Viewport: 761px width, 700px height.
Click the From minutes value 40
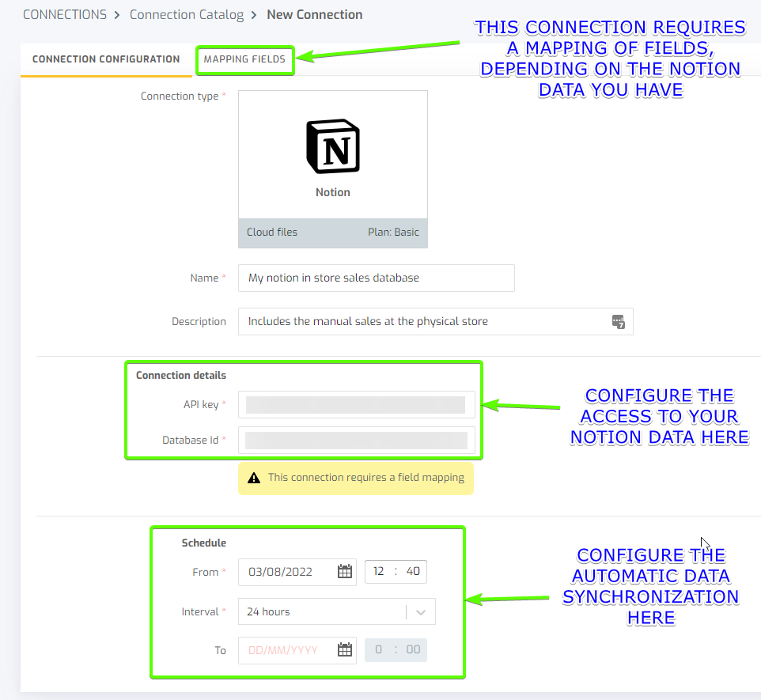(413, 571)
